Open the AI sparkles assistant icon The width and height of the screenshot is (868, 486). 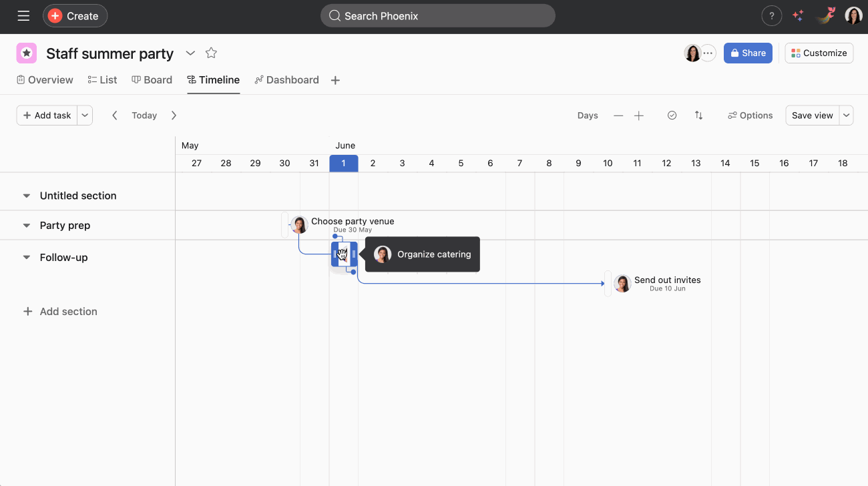tap(798, 15)
